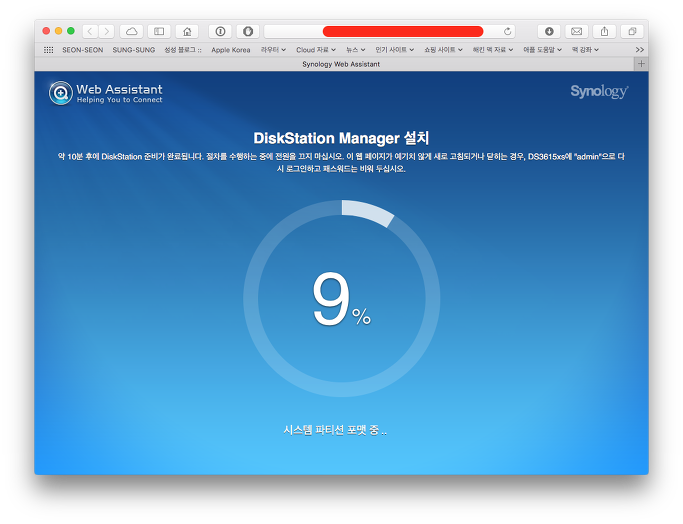
Task: Click the 9% circular progress ring
Action: click(x=342, y=298)
